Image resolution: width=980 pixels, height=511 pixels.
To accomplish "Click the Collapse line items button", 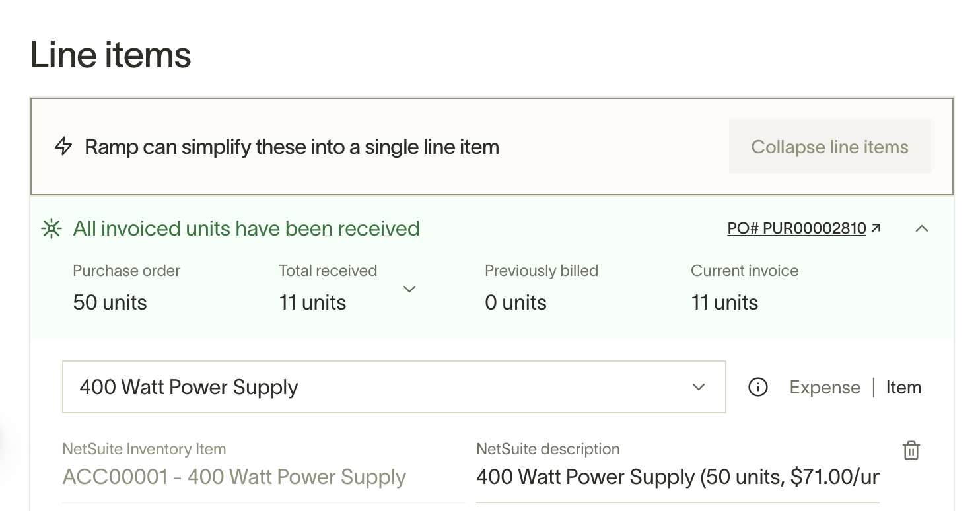I will coord(830,147).
